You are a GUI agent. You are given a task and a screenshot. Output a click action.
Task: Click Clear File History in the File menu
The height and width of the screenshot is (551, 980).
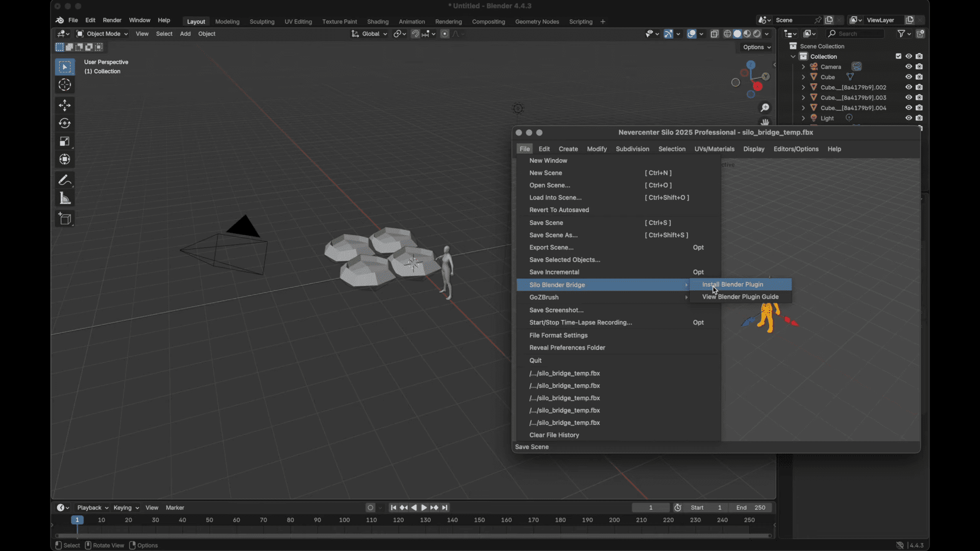click(x=554, y=435)
